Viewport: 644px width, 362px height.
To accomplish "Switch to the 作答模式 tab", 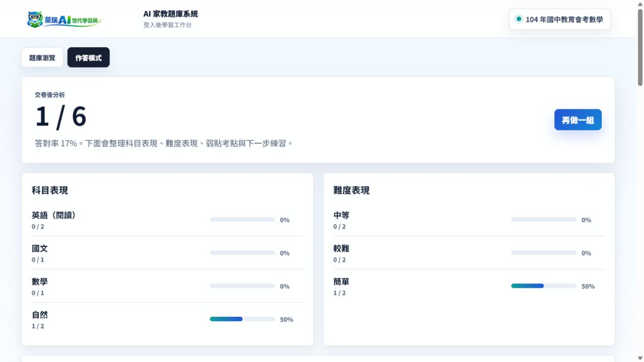I will pos(89,57).
